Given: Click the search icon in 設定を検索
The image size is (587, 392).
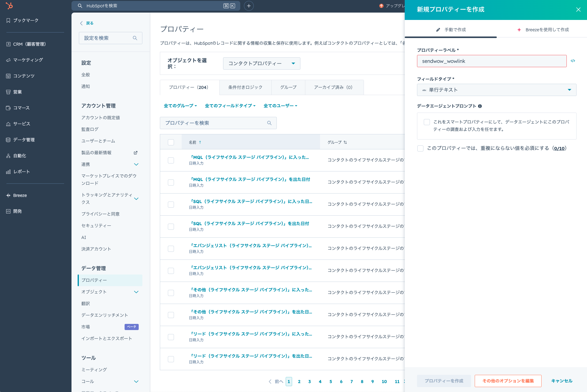Looking at the screenshot, I should [135, 38].
